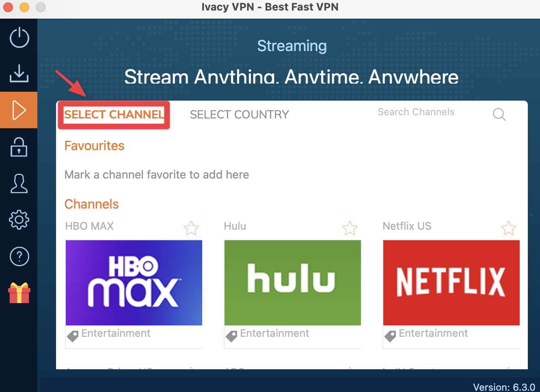The height and width of the screenshot is (392, 540).
Task: Select the Hulu channel thumbnail
Action: 293,282
